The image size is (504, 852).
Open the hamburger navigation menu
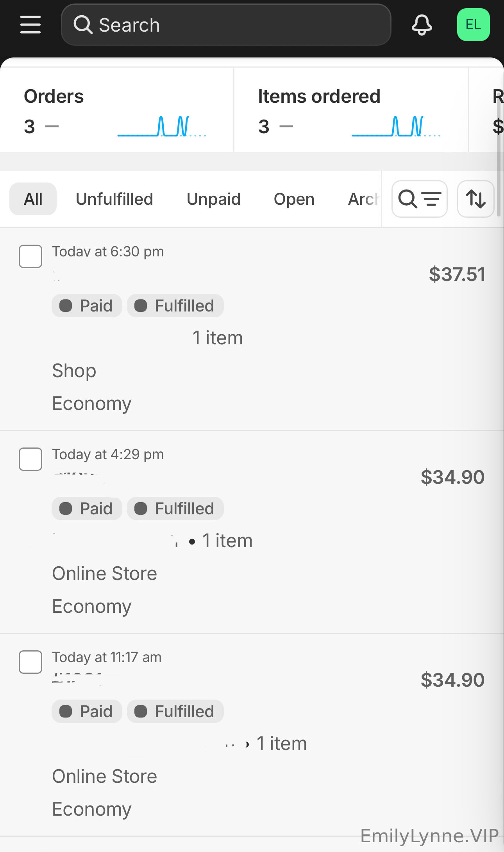(30, 25)
